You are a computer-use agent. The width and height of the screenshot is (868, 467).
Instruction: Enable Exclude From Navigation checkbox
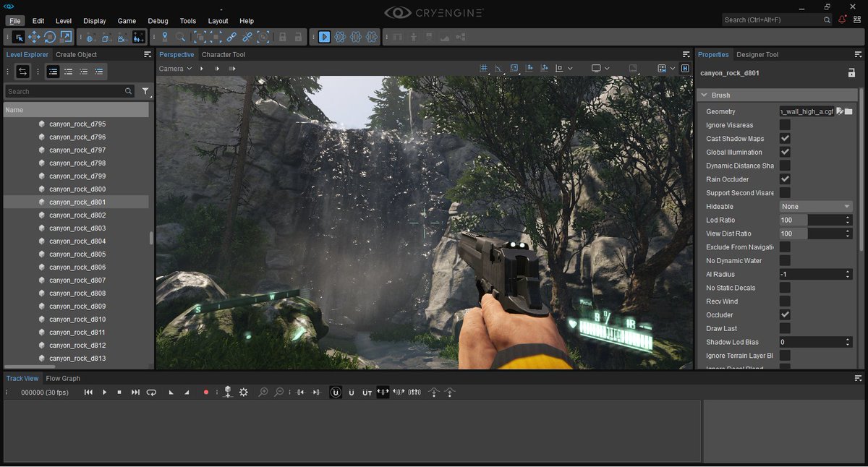pos(785,247)
